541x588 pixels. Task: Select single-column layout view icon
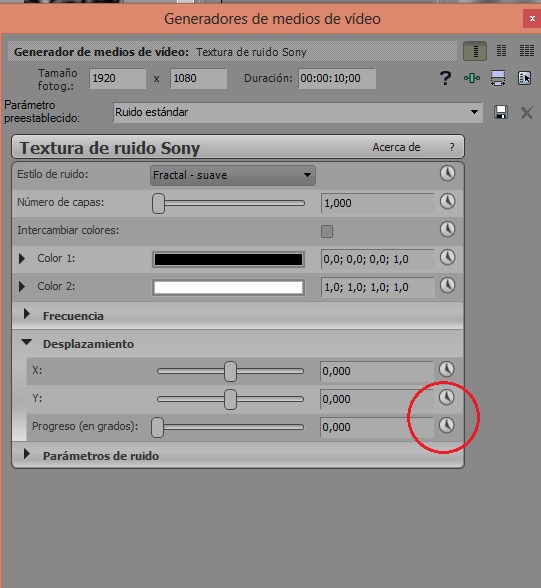475,51
